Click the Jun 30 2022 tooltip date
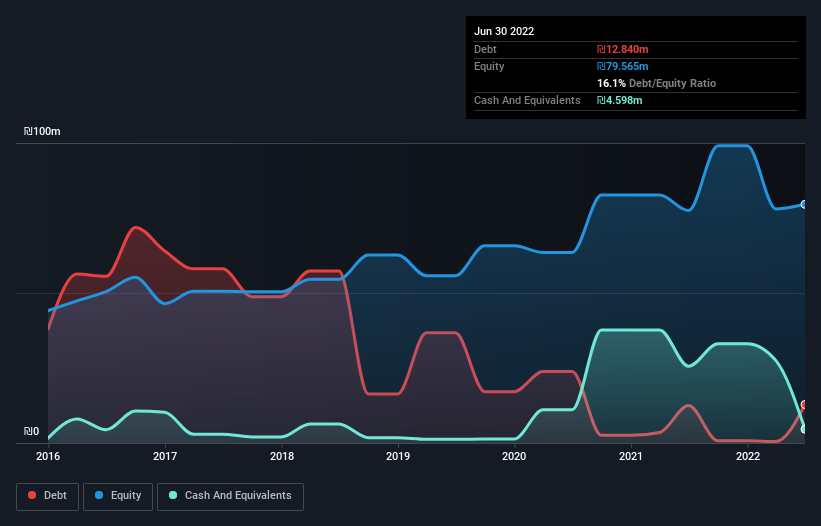Image resolution: width=821 pixels, height=526 pixels. [504, 31]
